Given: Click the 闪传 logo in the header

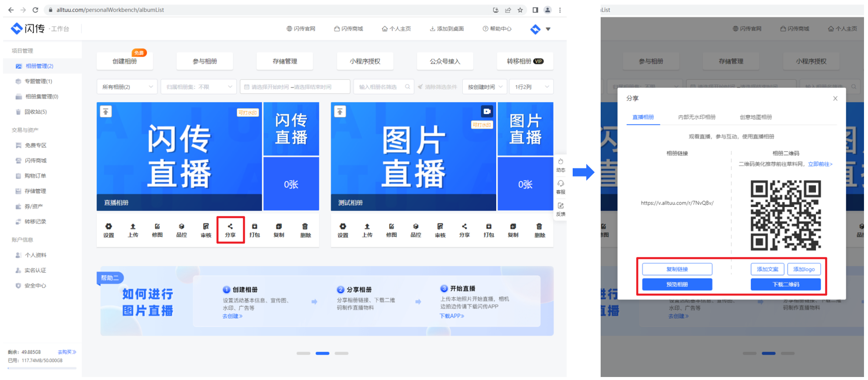Looking at the screenshot, I should tap(28, 28).
